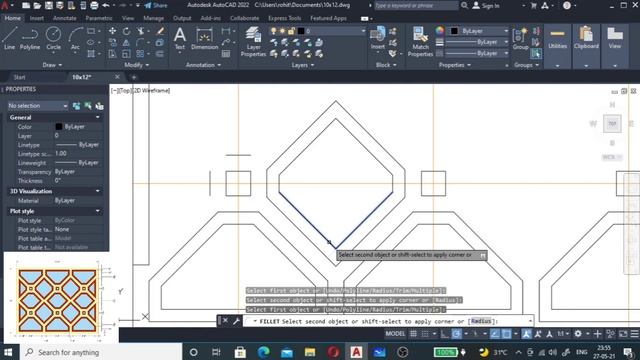Toggle object snap in status bar
640x360 pixels.
(507, 334)
